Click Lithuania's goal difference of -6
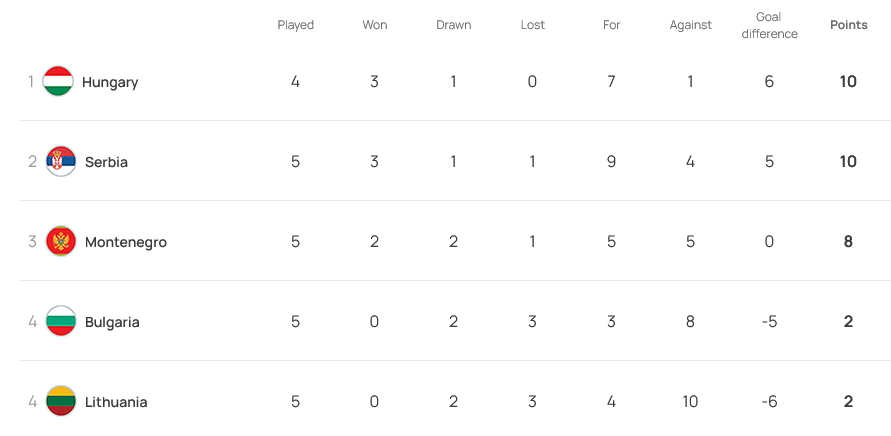Viewport: 891px width, 436px height. [x=769, y=402]
